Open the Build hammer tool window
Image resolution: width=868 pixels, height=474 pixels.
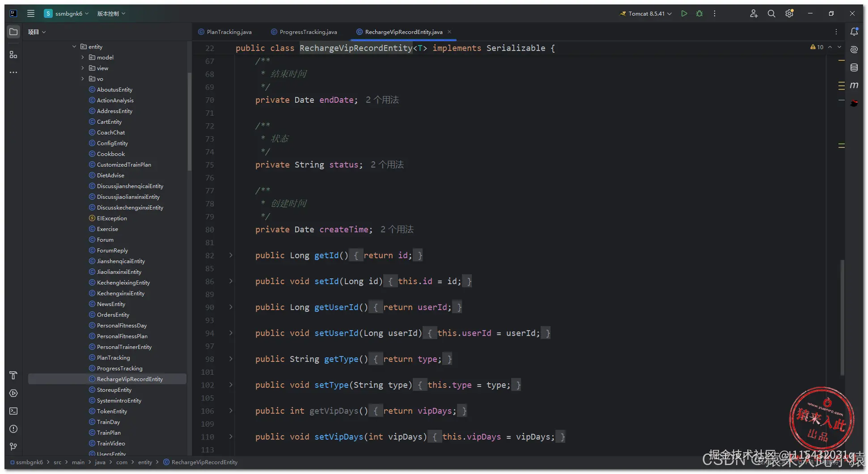pos(13,375)
